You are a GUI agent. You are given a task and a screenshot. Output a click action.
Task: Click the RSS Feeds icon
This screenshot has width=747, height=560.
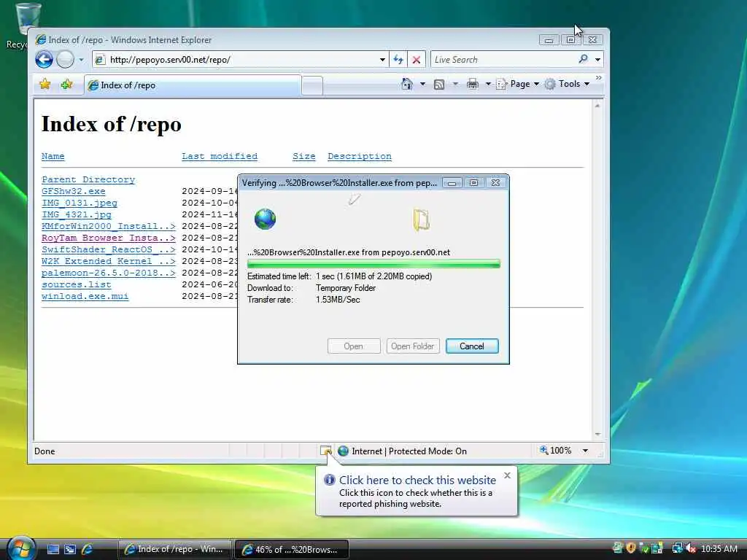pos(439,85)
